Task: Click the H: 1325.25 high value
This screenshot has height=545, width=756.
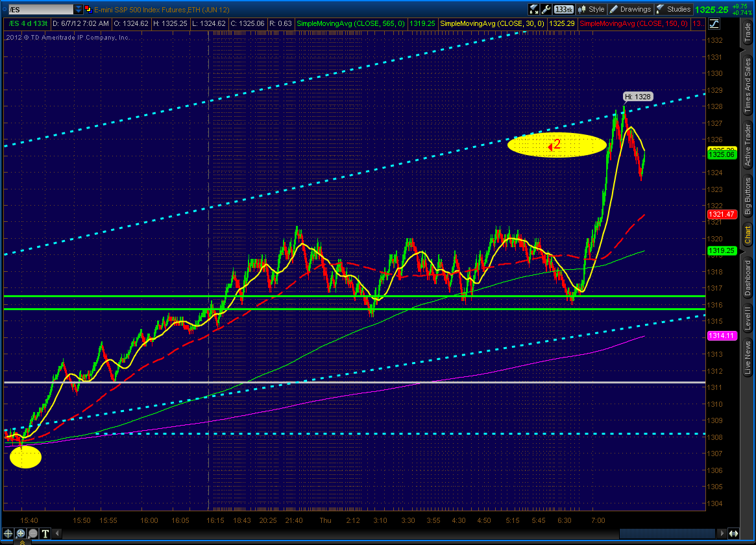Action: click(170, 23)
